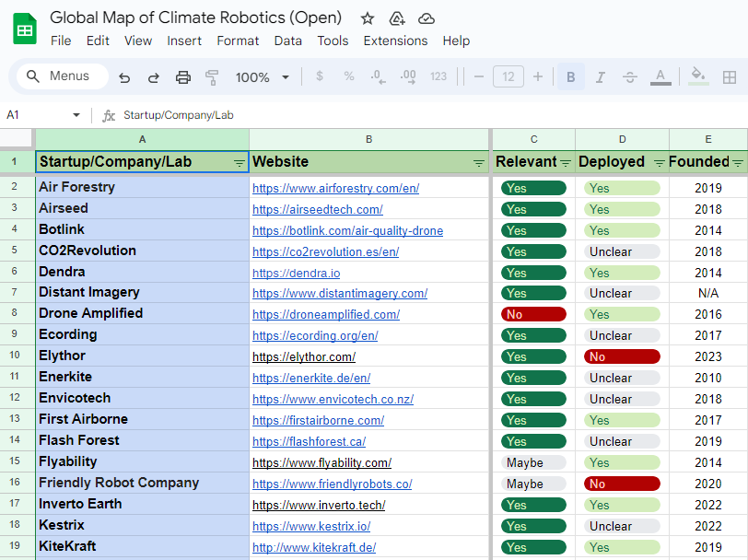This screenshot has width=748, height=560.
Task: Open Deployed Unclear chip for CO2Revolution
Action: tap(622, 251)
